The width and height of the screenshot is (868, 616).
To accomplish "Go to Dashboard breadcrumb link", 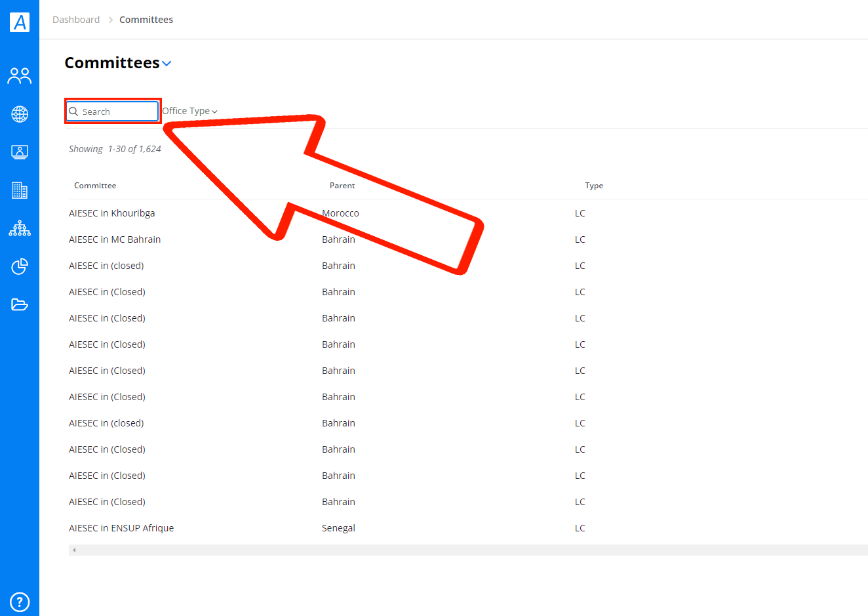I will pos(76,20).
